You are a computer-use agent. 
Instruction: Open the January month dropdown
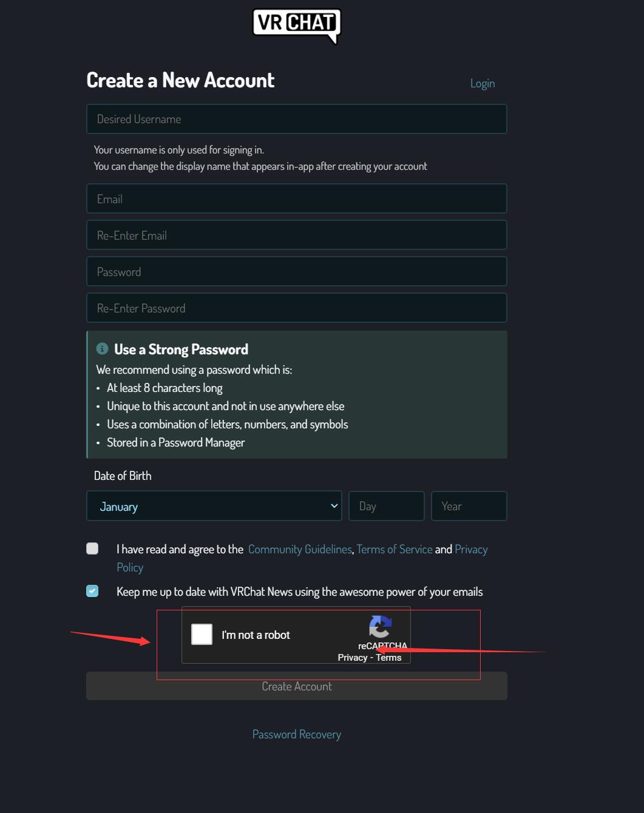click(214, 506)
